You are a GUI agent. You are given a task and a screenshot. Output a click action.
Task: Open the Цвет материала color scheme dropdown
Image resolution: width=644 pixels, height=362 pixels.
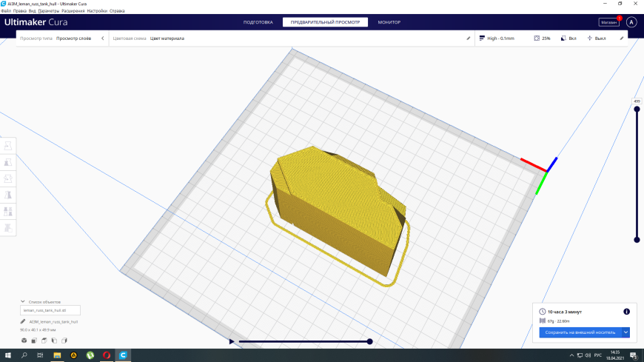(x=167, y=38)
